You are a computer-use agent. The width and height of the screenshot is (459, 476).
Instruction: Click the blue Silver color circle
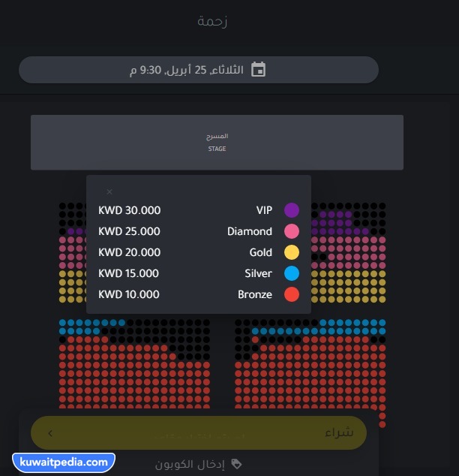pyautogui.click(x=292, y=273)
